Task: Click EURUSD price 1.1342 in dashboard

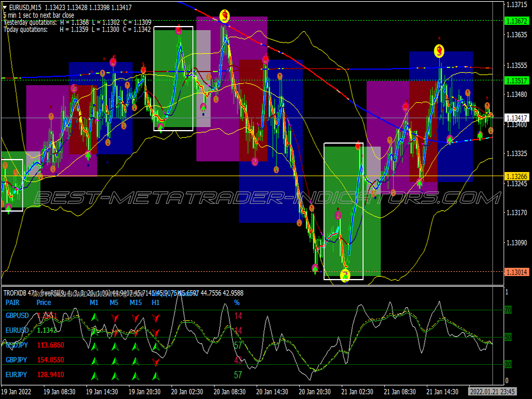Action: pyautogui.click(x=47, y=330)
